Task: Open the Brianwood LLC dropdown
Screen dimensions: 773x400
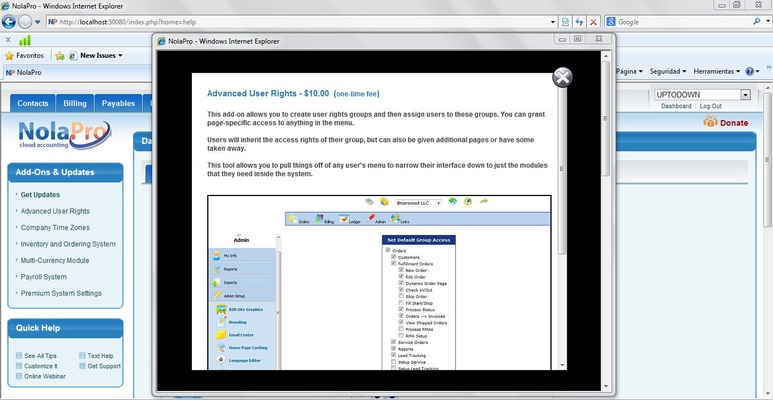Action: pyautogui.click(x=419, y=203)
